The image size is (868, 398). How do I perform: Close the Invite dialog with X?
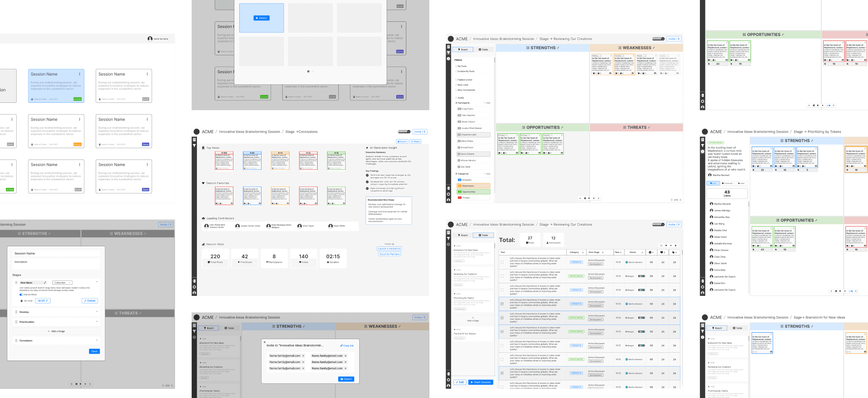[264, 342]
